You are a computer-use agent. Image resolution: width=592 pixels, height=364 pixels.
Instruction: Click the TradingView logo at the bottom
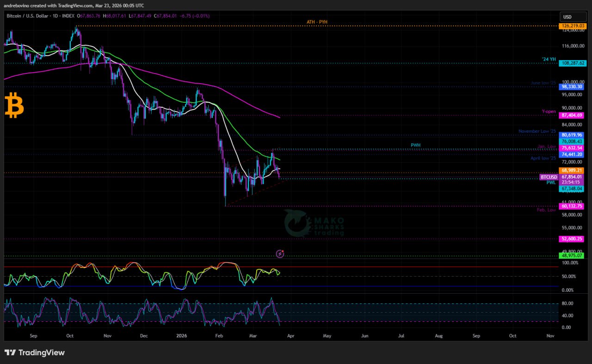(35, 353)
